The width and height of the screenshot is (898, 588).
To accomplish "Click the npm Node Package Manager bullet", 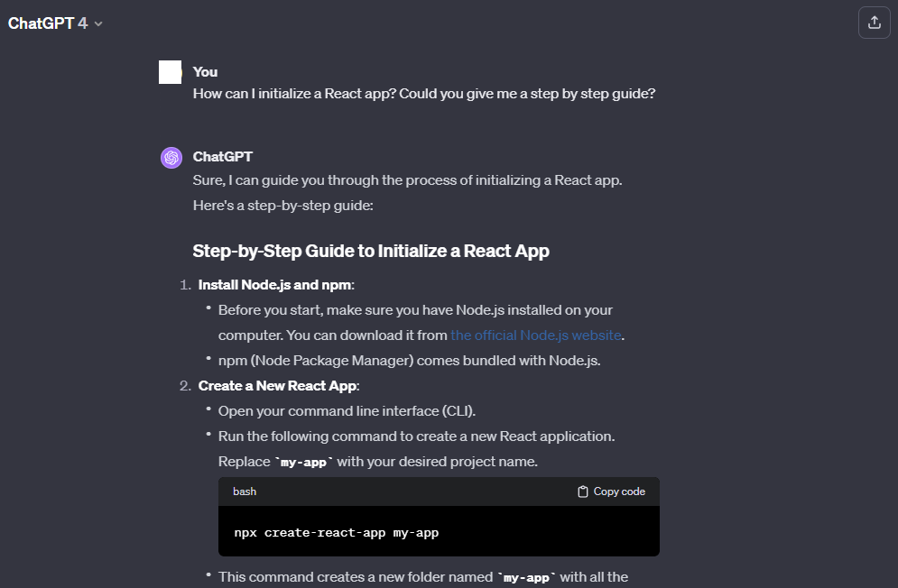I will click(x=409, y=360).
